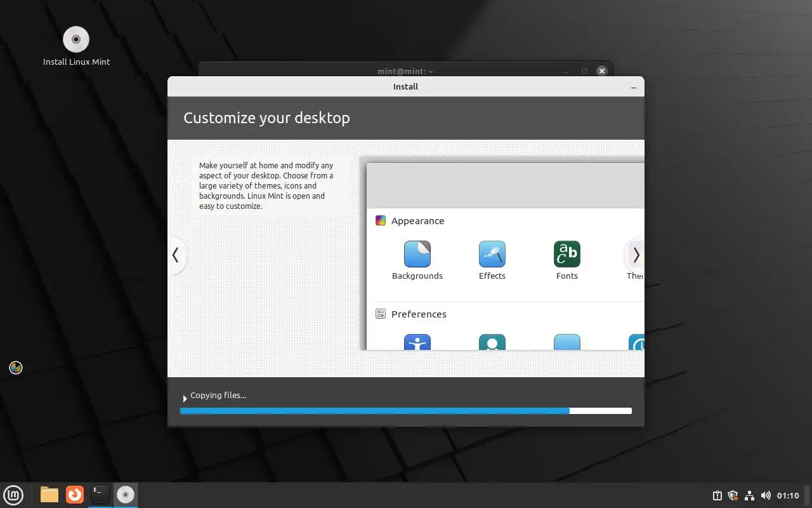Launch Firefox from the panel
Screen dimensions: 812x508
pyautogui.click(x=75, y=495)
